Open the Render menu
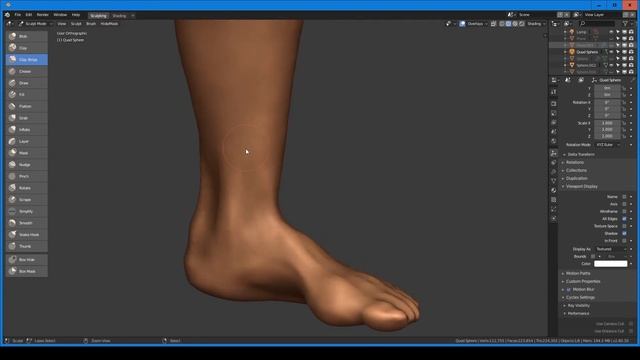 pos(42,15)
